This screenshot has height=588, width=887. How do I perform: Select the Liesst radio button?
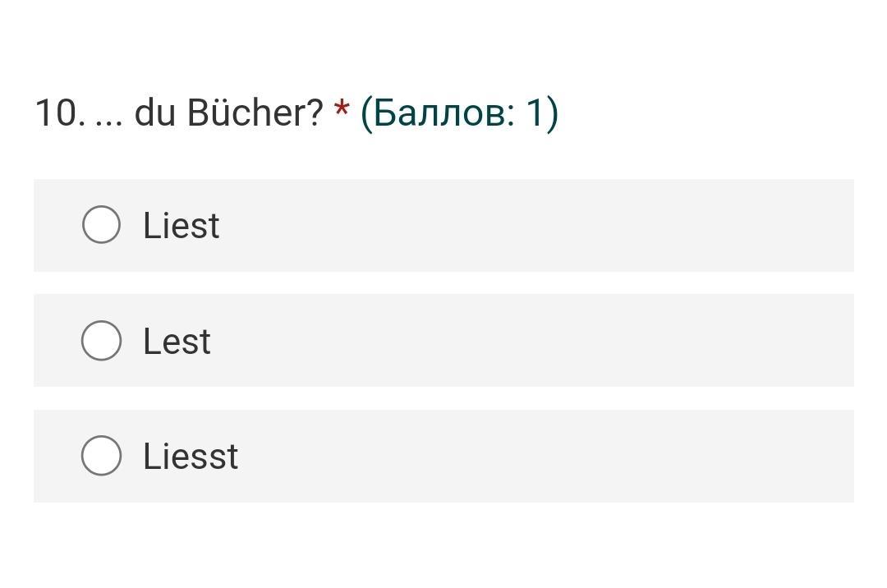(101, 455)
